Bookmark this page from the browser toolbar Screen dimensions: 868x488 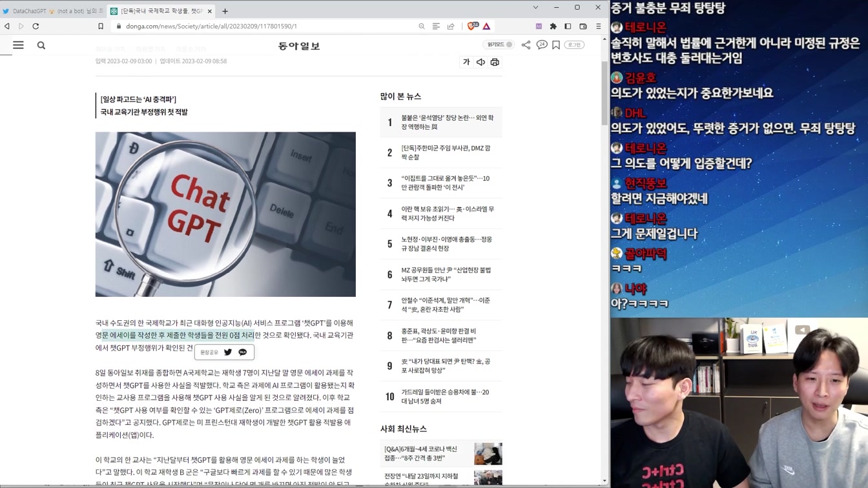101,26
